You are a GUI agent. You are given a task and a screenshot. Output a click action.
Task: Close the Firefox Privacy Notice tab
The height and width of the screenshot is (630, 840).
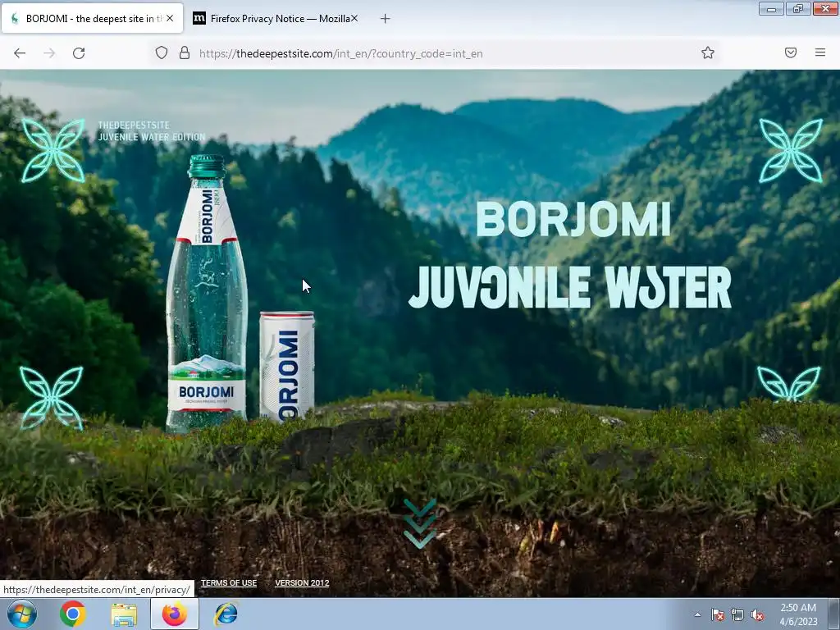354,18
